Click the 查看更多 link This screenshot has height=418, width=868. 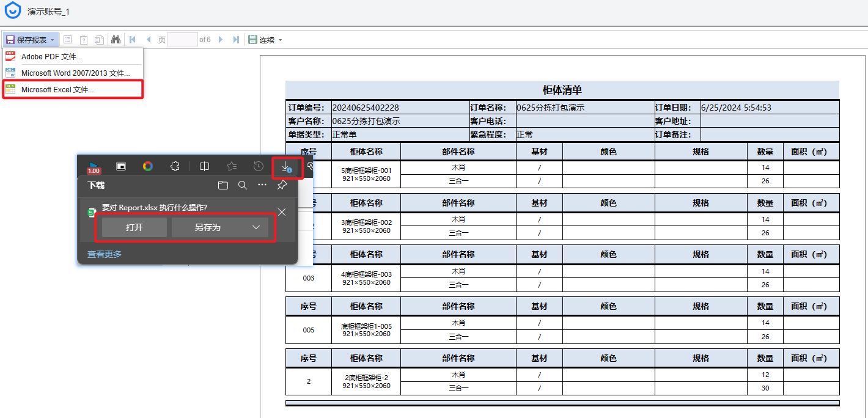pyautogui.click(x=105, y=254)
